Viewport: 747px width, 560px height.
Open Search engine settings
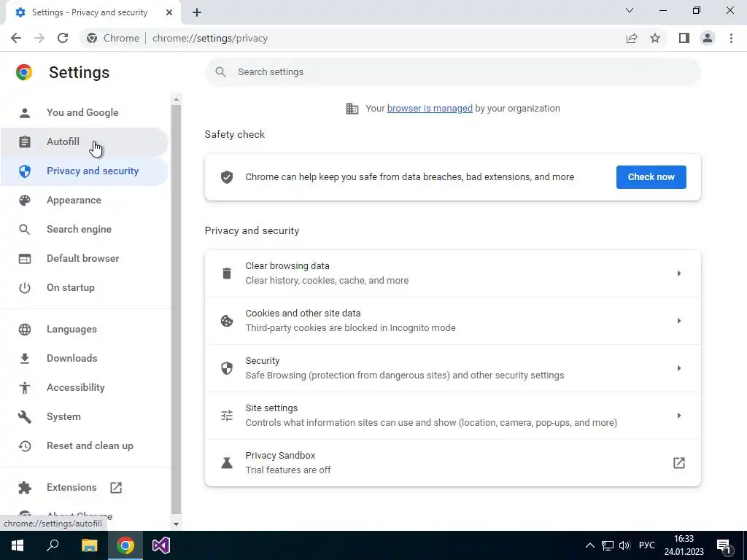point(85,230)
